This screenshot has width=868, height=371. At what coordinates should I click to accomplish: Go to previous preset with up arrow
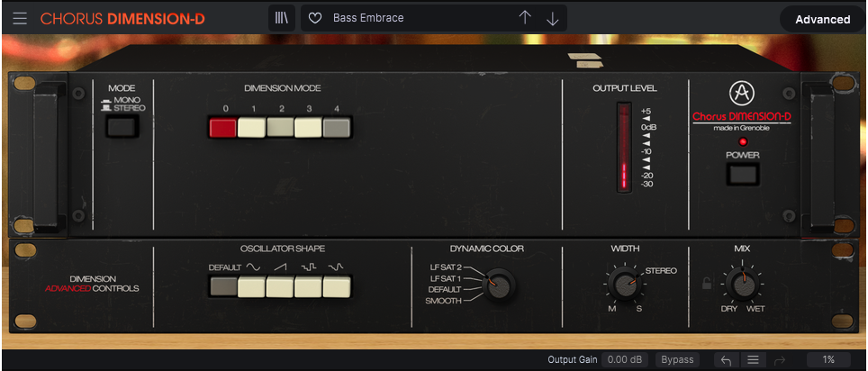525,18
